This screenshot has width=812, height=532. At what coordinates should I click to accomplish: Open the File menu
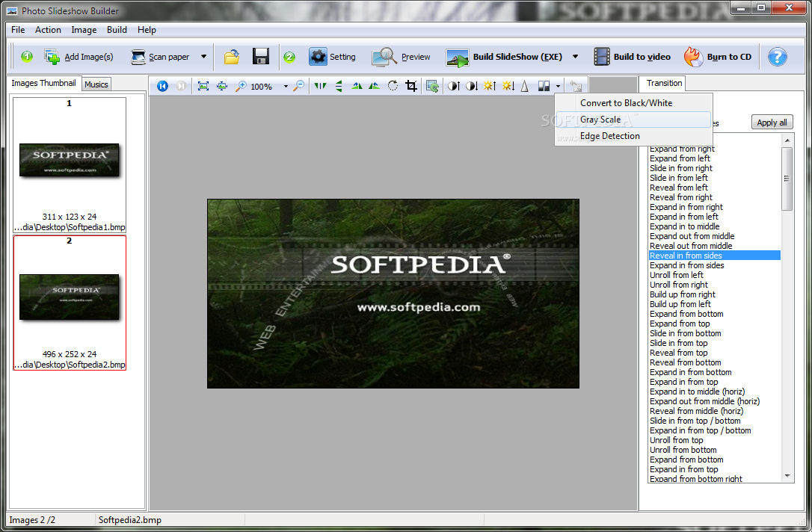coord(18,30)
